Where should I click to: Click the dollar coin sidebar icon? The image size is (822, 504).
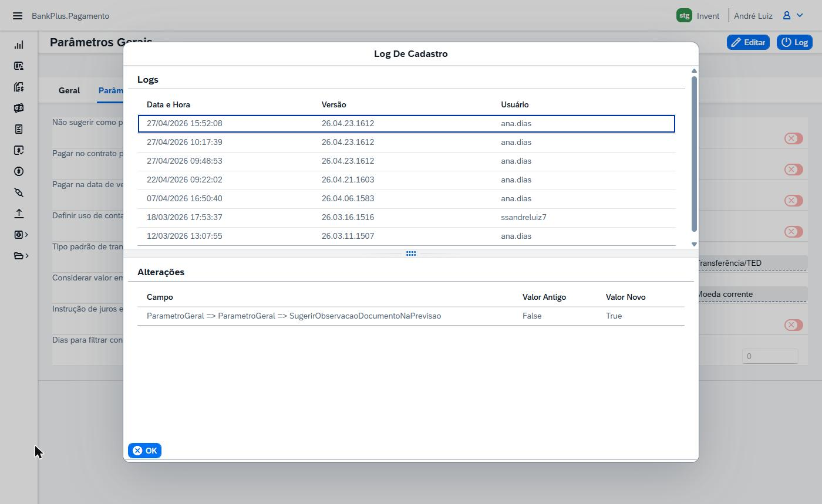tap(19, 171)
